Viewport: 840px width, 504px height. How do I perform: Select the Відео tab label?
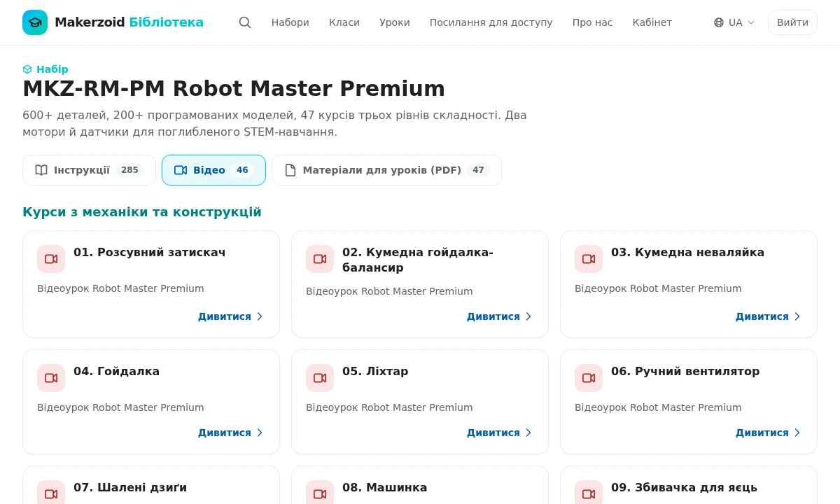(209, 170)
